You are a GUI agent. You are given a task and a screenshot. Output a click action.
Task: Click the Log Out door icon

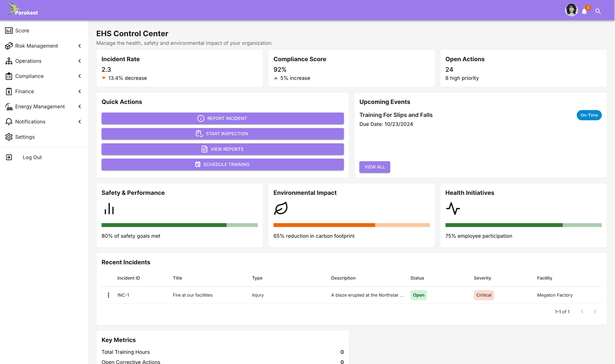tap(9, 157)
